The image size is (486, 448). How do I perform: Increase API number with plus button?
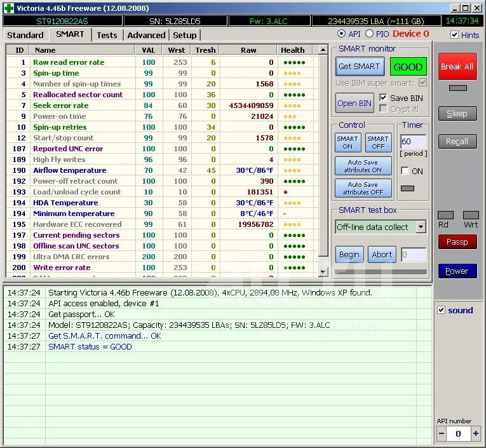tap(475, 433)
